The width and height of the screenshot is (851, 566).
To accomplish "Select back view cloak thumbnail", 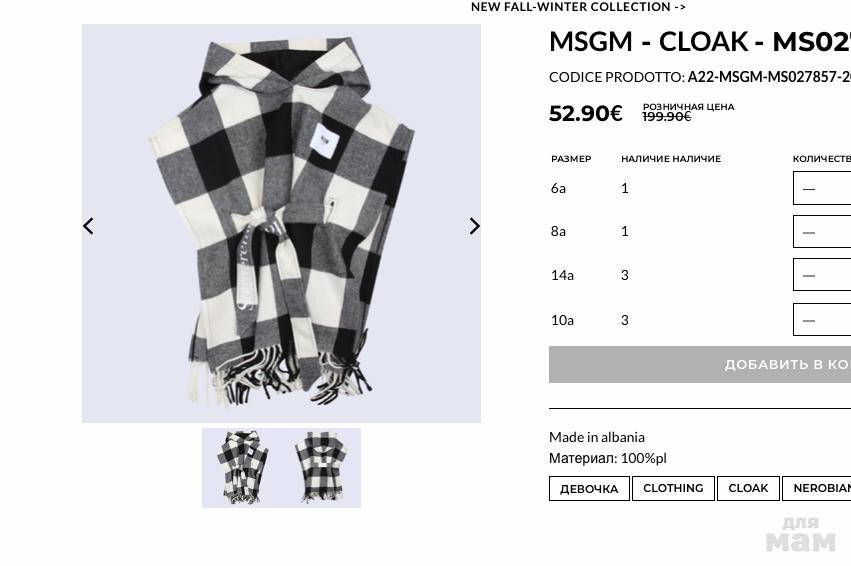I will [321, 468].
